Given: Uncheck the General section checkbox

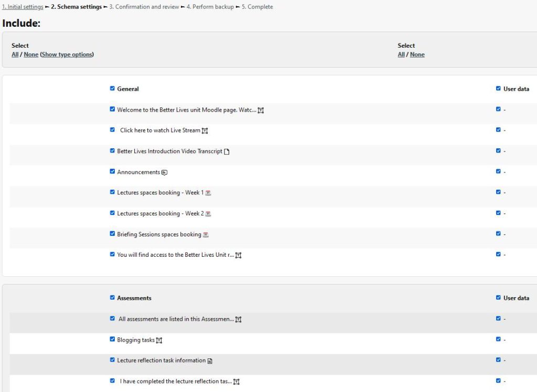Looking at the screenshot, I should (x=112, y=88).
